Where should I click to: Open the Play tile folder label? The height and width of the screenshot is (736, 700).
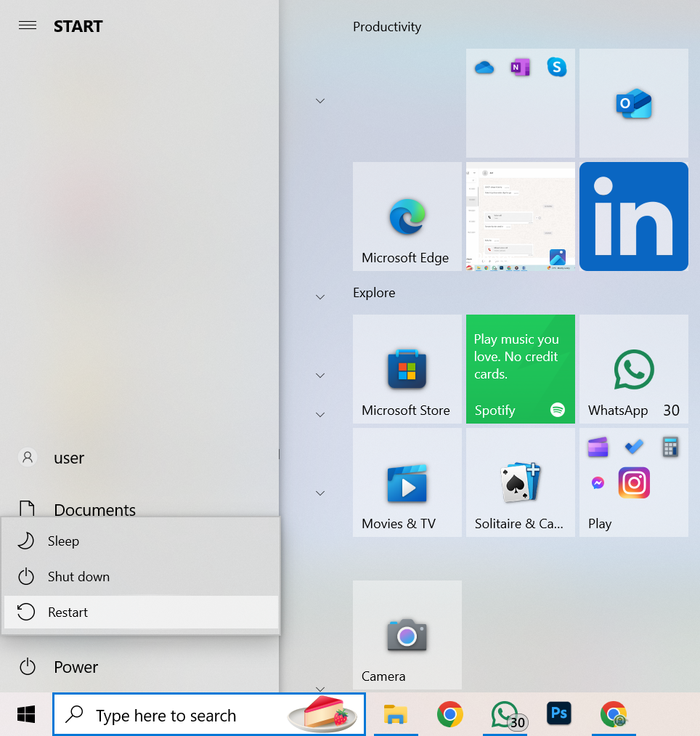point(600,523)
